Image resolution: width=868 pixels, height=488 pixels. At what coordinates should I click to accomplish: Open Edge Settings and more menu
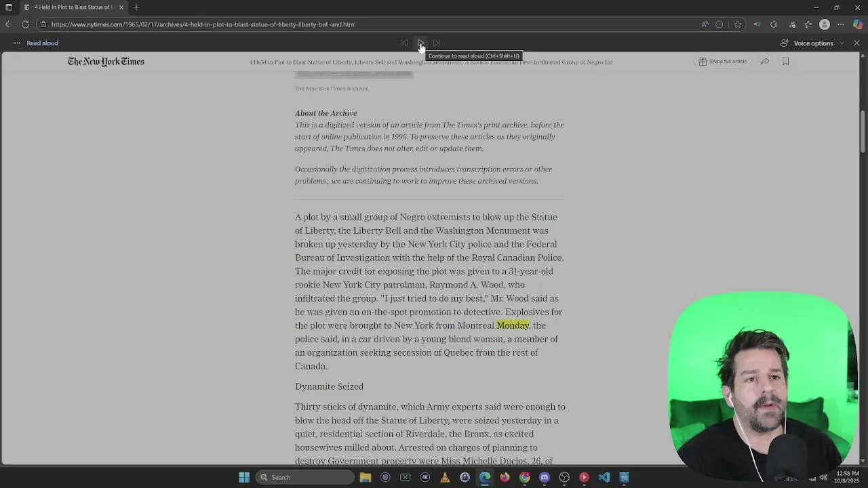842,24
